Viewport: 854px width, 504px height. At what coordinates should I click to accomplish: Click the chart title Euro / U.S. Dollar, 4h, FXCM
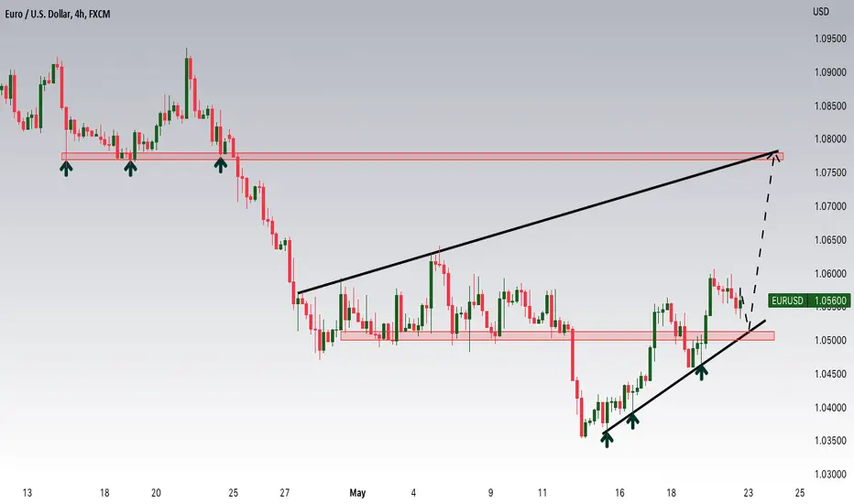(58, 14)
